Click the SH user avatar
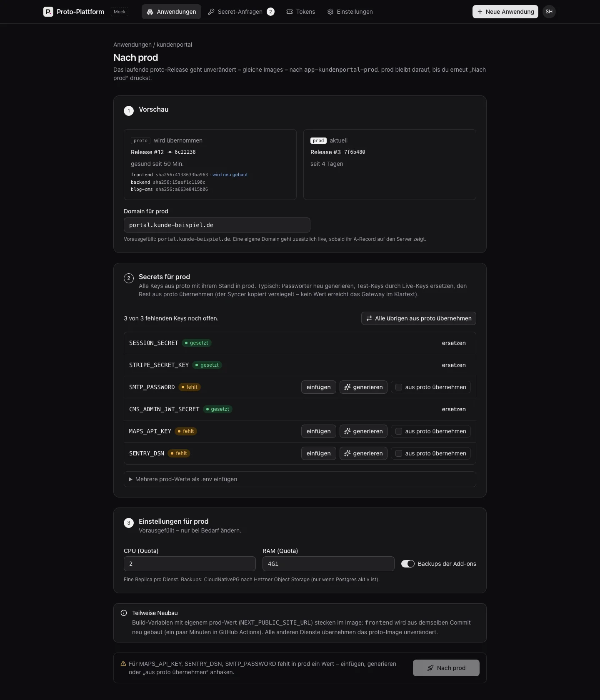 pos(549,12)
